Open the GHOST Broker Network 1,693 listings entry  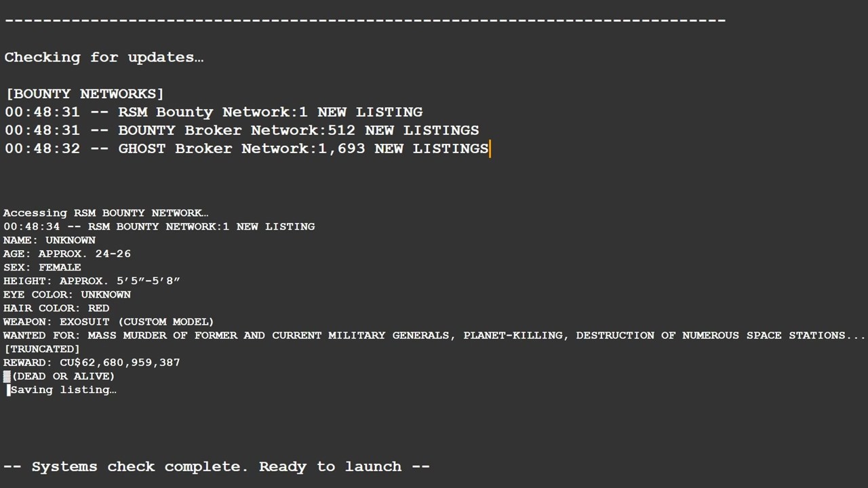tap(246, 148)
